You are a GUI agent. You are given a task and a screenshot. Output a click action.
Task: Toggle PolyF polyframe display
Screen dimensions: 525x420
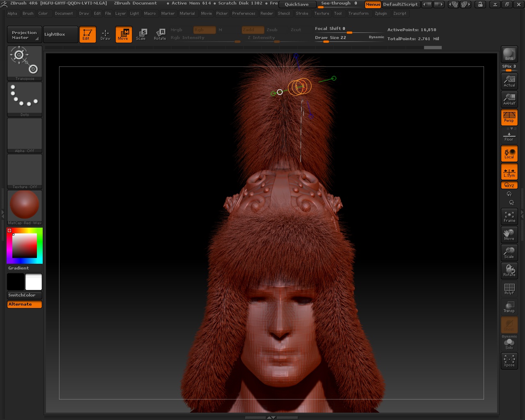coord(509,289)
